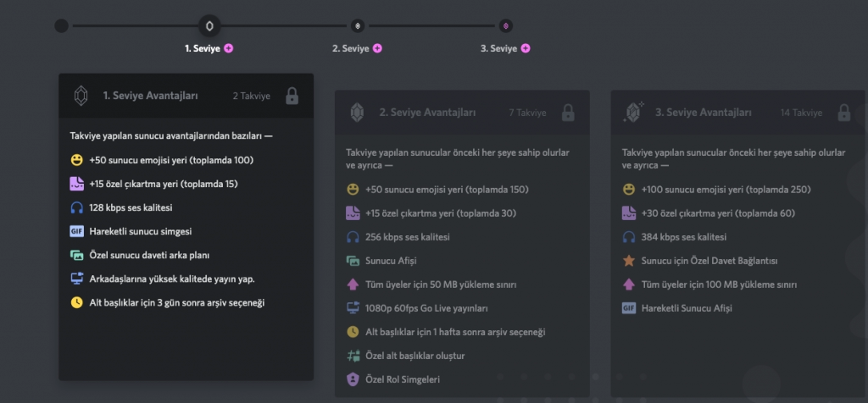This screenshot has height=403, width=868.
Task: Click the 2. Seviye Avantajları title
Action: (427, 113)
